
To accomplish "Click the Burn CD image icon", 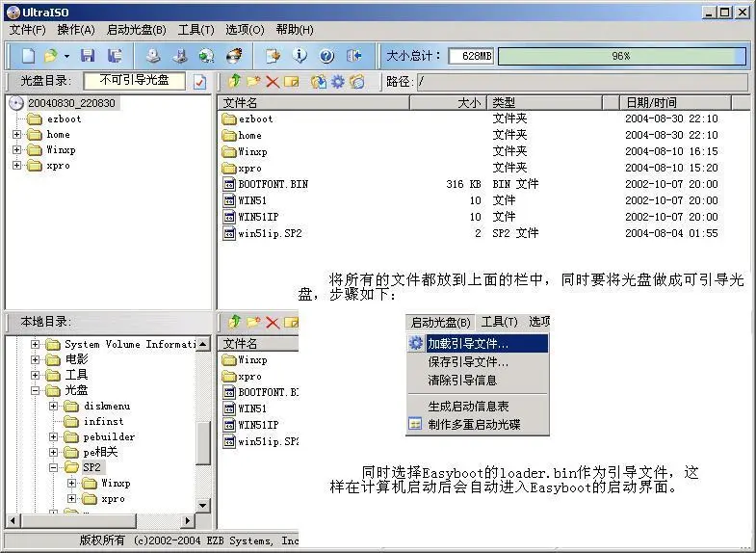I will point(234,56).
